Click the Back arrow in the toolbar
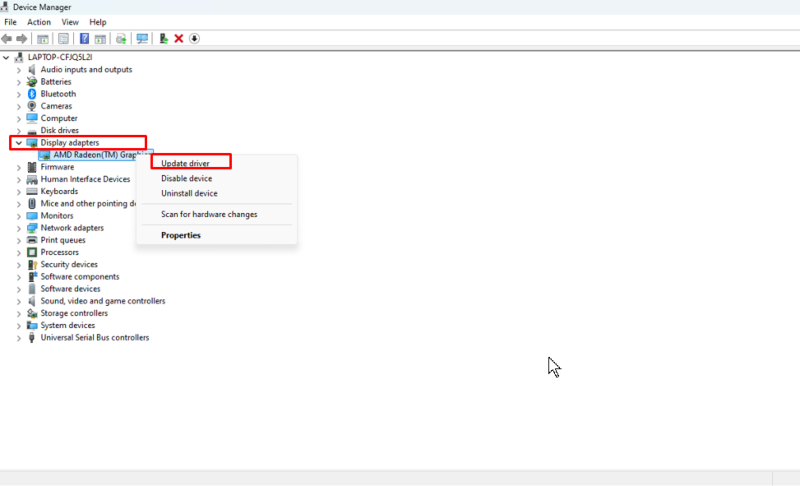The image size is (800, 486). [x=8, y=38]
